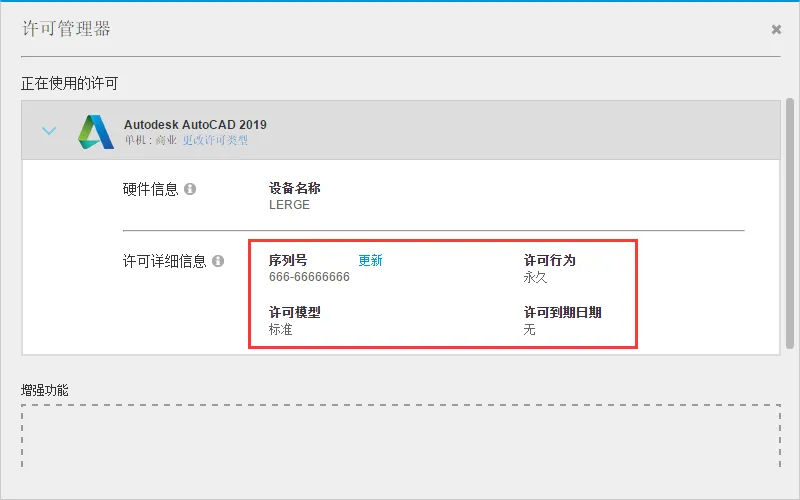Click the info icon beside 硬件信息

point(190,189)
